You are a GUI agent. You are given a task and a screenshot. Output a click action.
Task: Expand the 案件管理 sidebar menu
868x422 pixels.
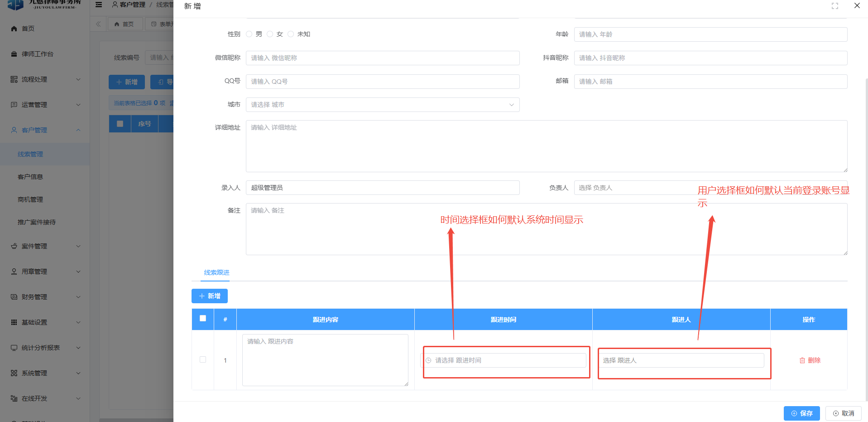coord(45,246)
